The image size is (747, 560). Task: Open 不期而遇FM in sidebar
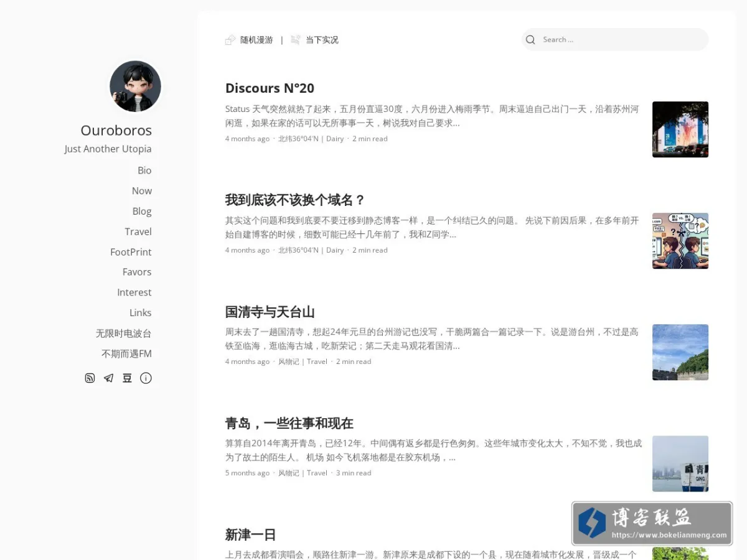(x=126, y=354)
